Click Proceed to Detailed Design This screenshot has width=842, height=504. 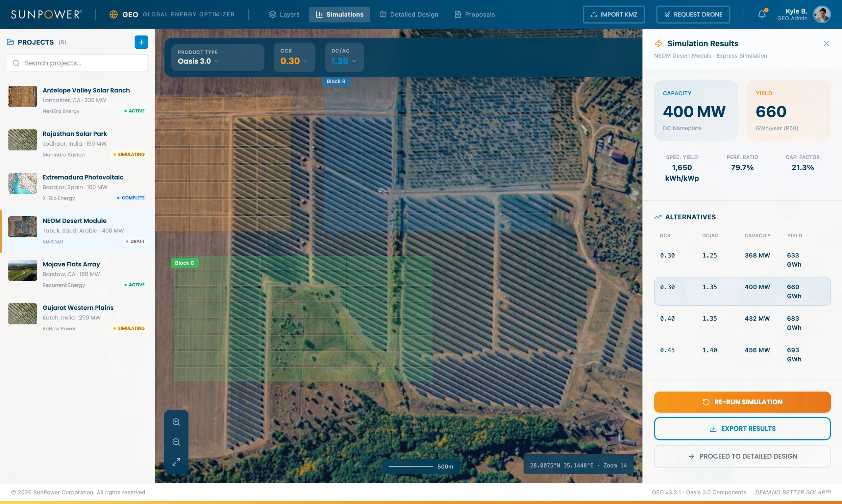click(x=742, y=456)
